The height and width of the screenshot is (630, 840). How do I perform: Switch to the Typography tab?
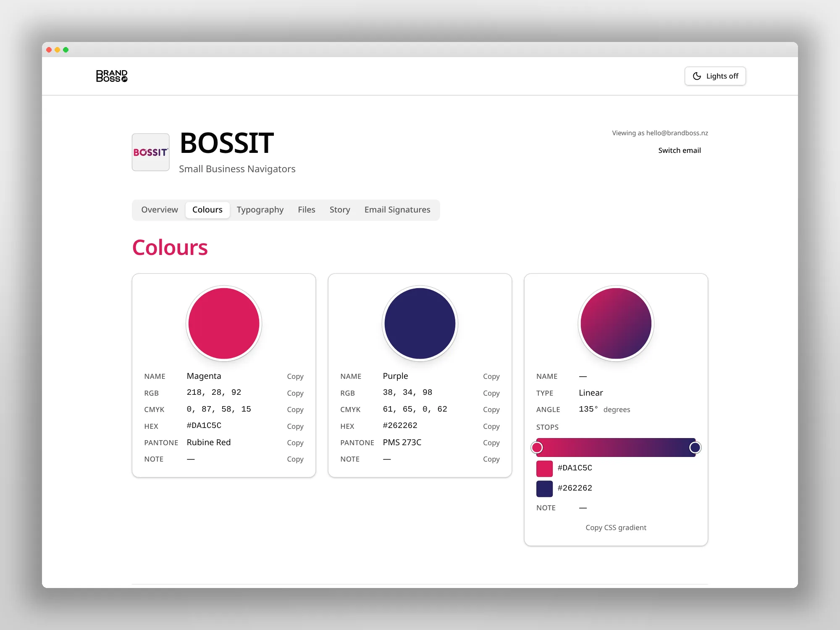pyautogui.click(x=260, y=210)
